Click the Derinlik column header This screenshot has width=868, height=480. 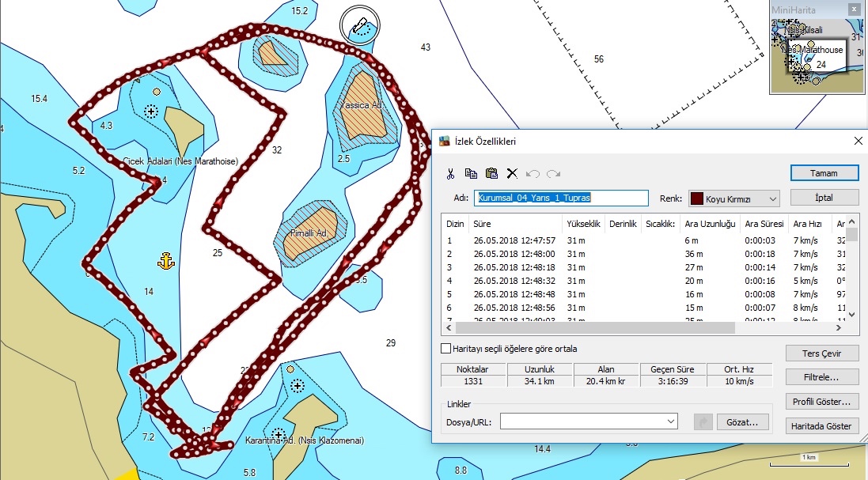point(623,224)
